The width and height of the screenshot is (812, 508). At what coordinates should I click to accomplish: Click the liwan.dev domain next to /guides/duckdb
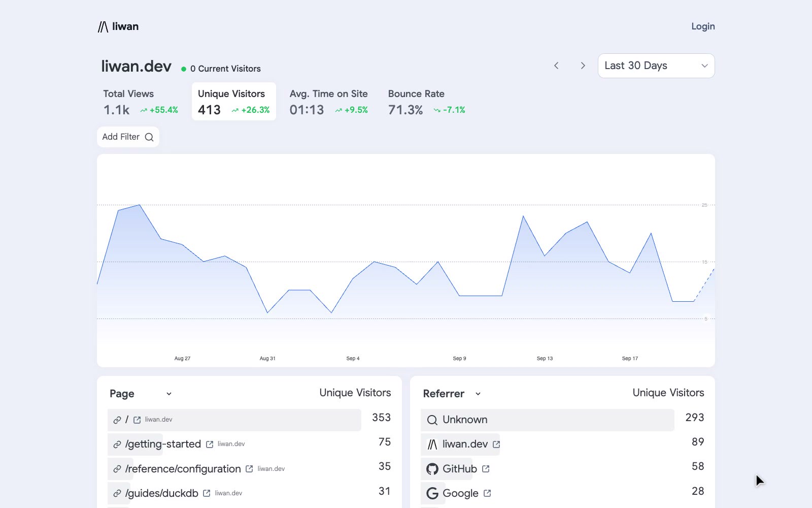point(228,493)
